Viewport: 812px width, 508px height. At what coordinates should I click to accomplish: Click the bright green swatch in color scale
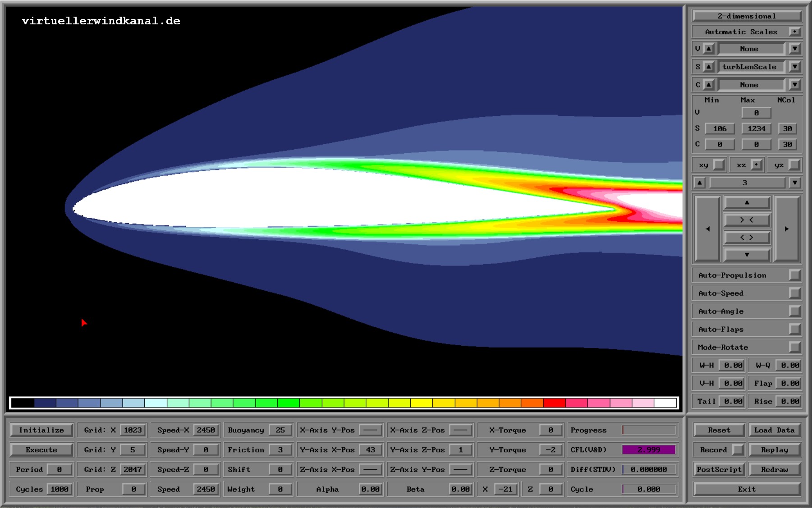coord(289,403)
